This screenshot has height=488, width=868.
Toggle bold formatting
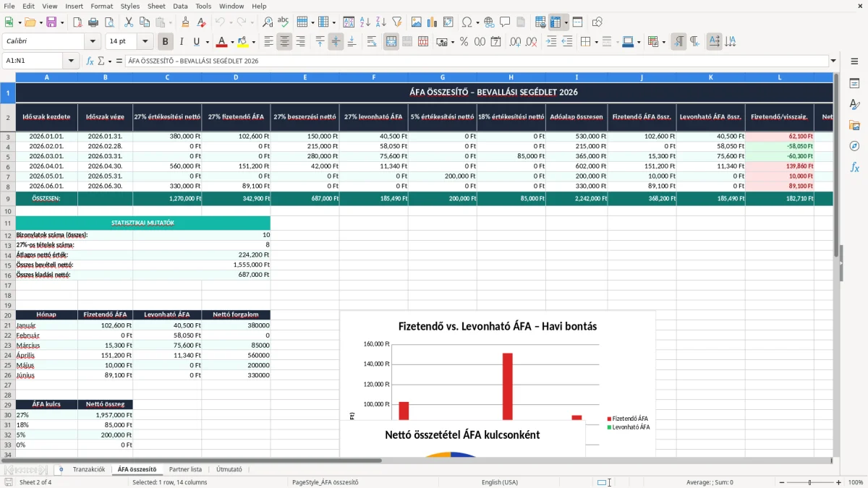pyautogui.click(x=165, y=42)
